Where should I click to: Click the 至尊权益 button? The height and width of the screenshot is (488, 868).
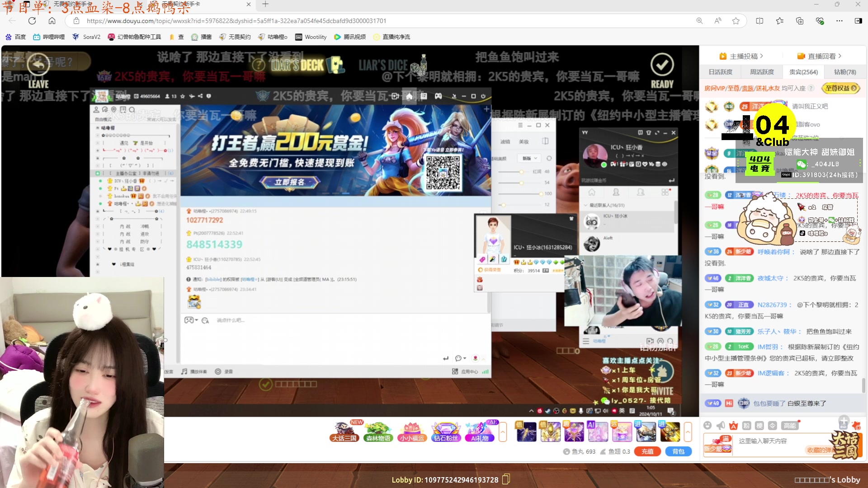[840, 88]
